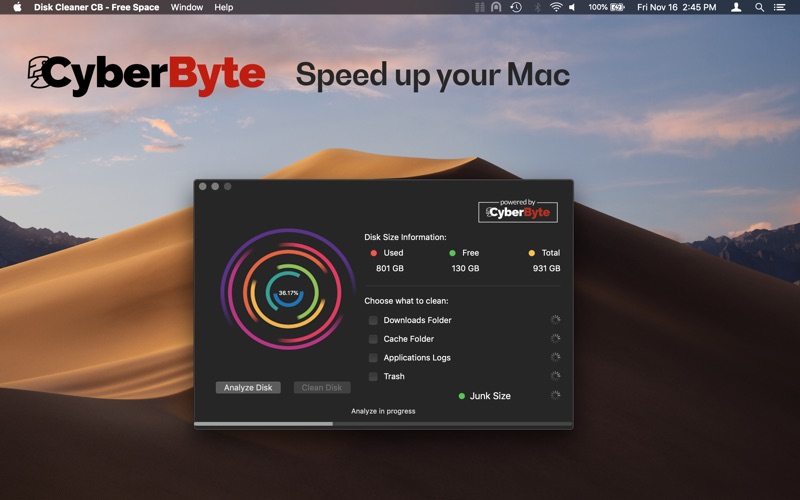Click the Clean Disk button
The image size is (800, 500).
coord(322,388)
